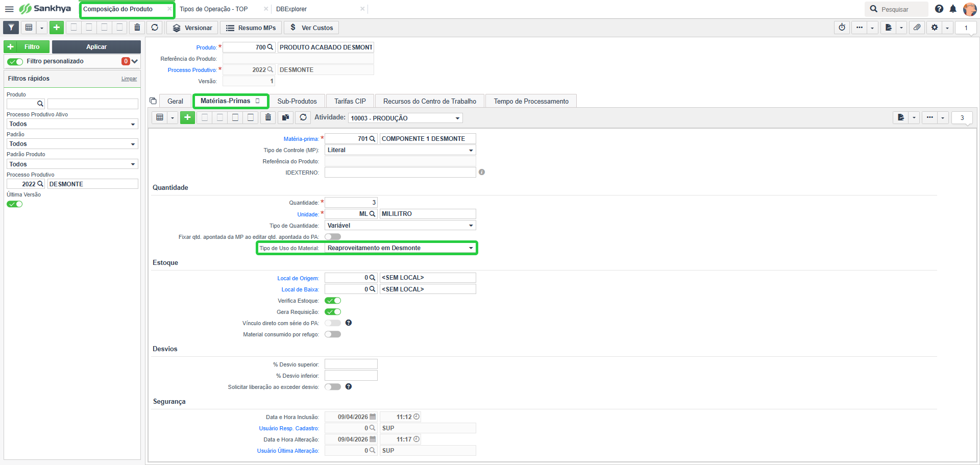Open the help question mark icon
The height and width of the screenshot is (465, 980).
[x=939, y=9]
